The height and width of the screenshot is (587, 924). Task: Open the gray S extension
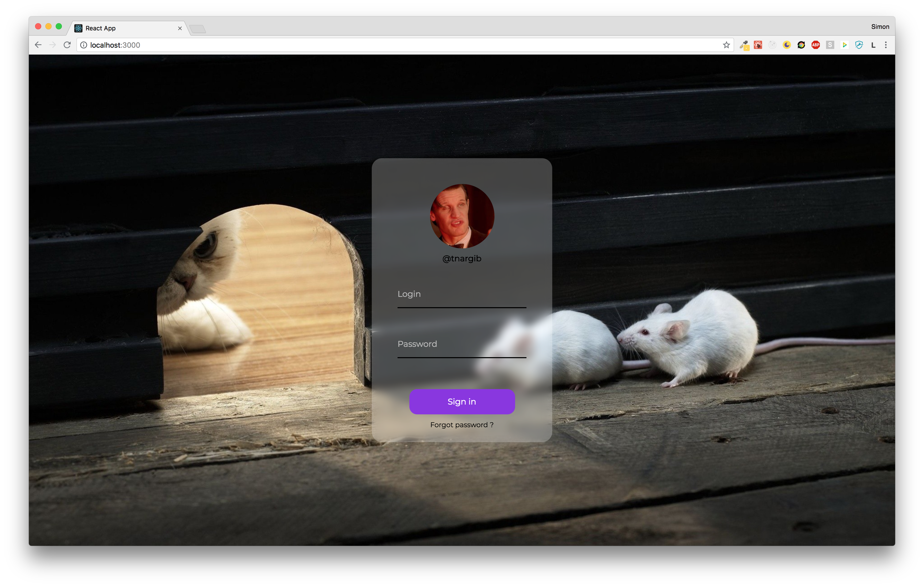pyautogui.click(x=830, y=45)
